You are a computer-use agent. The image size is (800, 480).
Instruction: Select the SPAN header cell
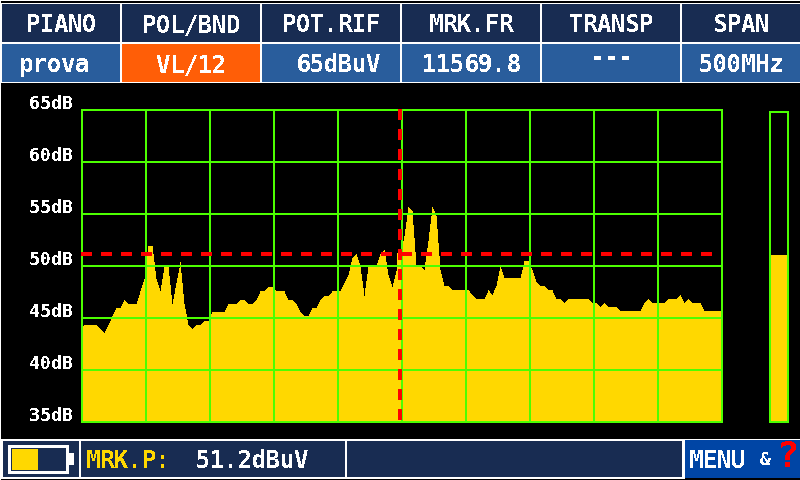coord(741,23)
